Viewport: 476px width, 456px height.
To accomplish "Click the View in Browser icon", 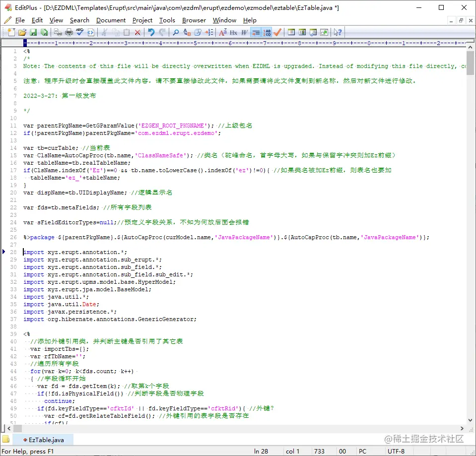I will tap(91, 32).
